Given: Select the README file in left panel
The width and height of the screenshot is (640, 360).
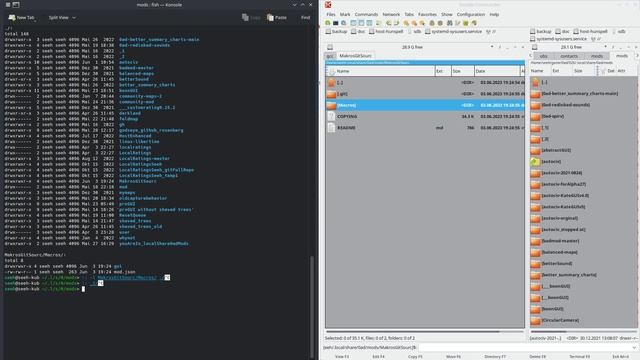Looking at the screenshot, I should 425,128.
